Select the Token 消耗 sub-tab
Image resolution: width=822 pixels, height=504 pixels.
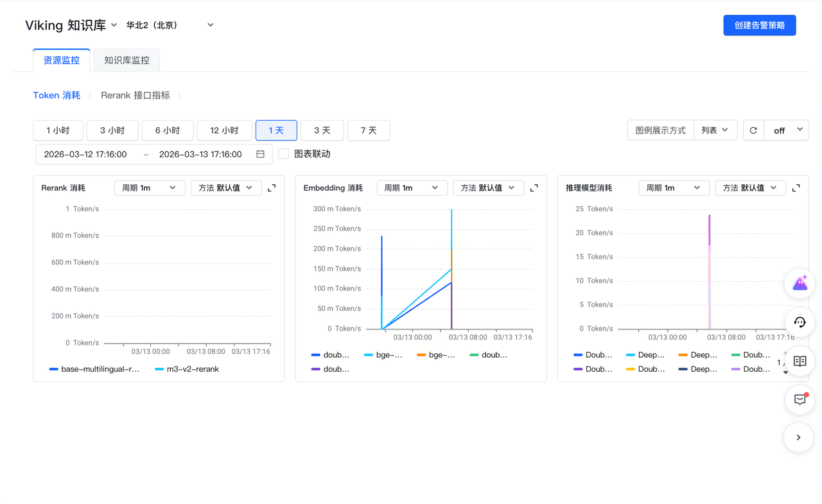click(x=57, y=95)
